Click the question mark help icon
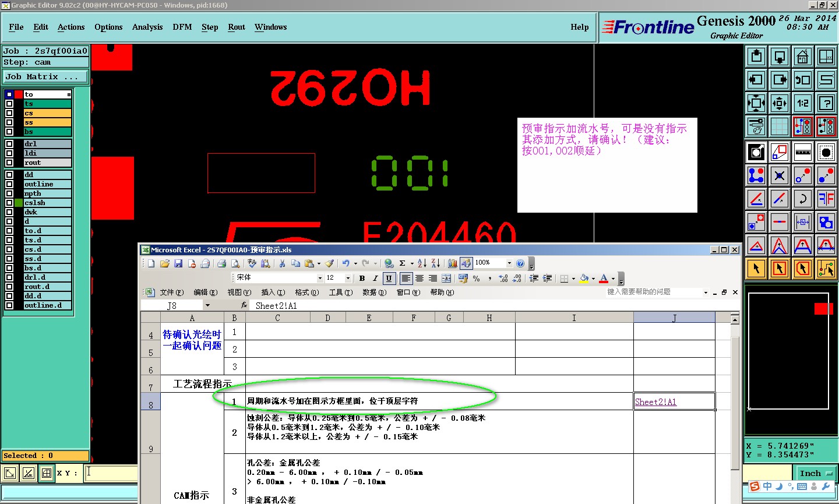839x504 pixels. coord(826,103)
